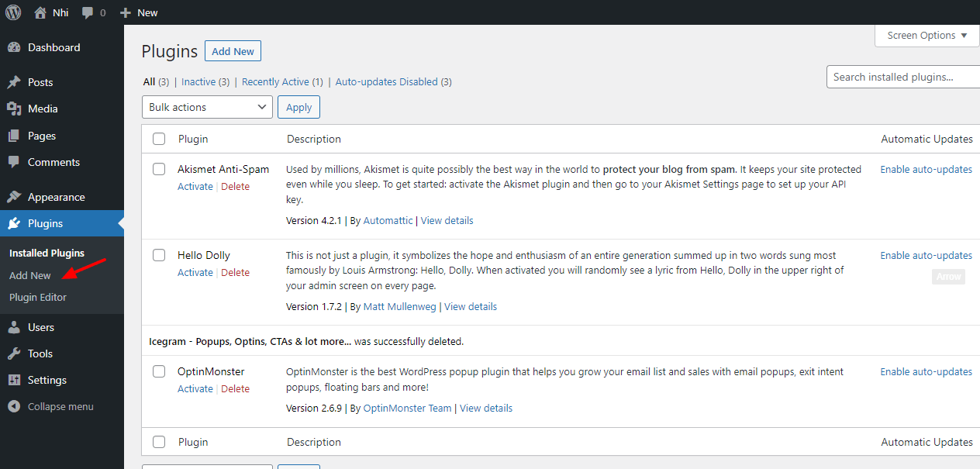Check the select-all plugins checkbox
Viewport: 980px width, 469px height.
pos(159,139)
